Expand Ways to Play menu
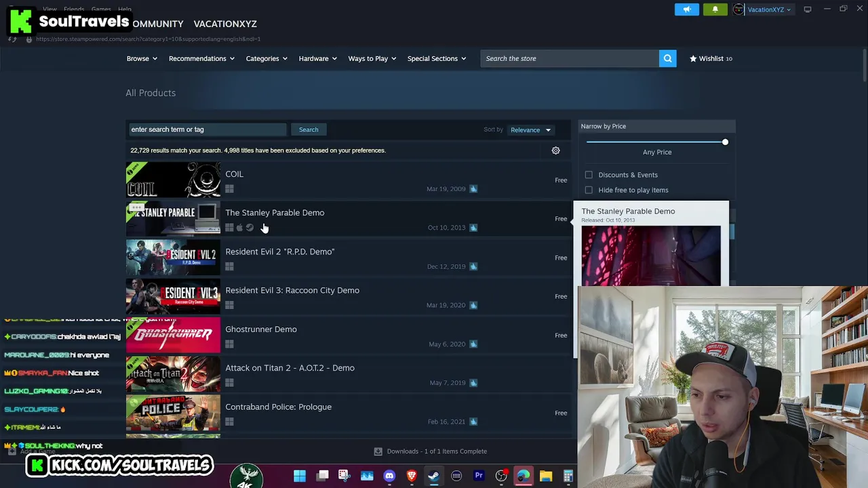 [x=372, y=58]
